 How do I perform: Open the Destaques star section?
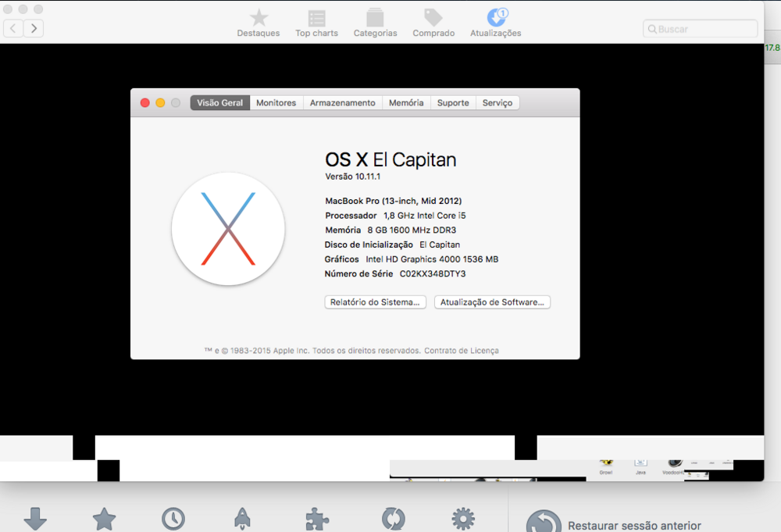click(x=259, y=23)
